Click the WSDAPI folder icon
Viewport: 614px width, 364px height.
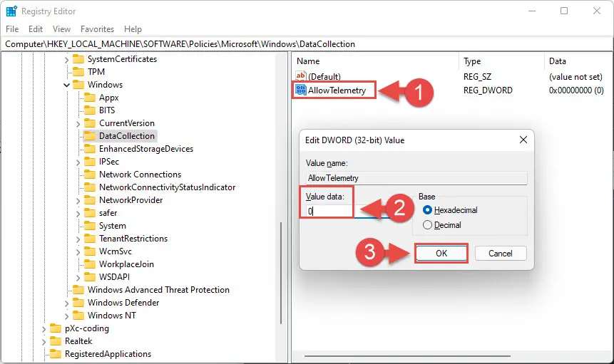[x=90, y=277]
